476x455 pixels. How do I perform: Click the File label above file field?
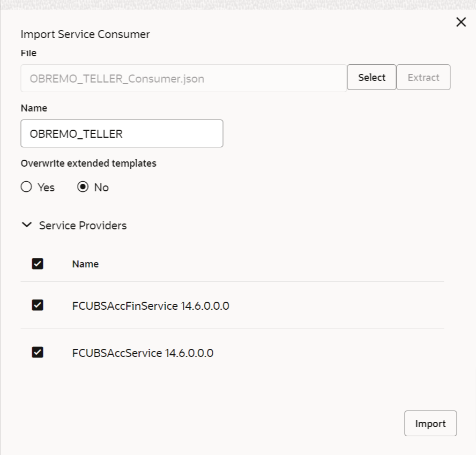click(28, 53)
